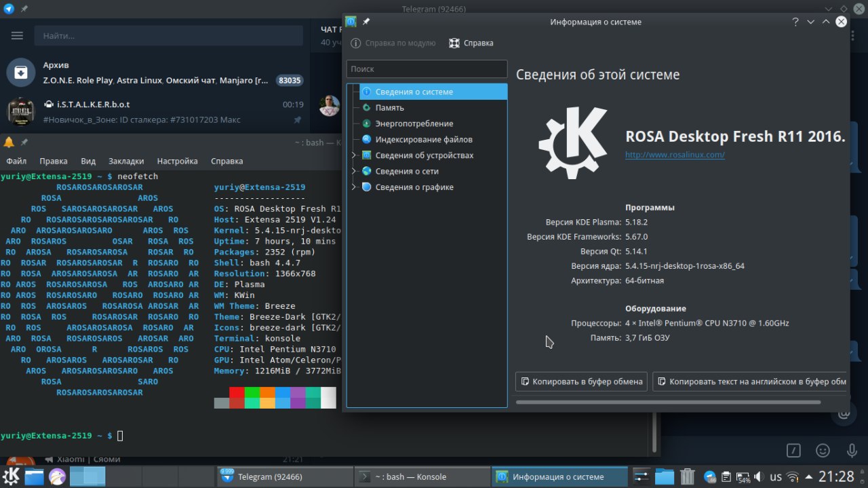Expand the Сведения об устройствах node arrow
Image resolution: width=868 pixels, height=488 pixels.
pyautogui.click(x=353, y=155)
